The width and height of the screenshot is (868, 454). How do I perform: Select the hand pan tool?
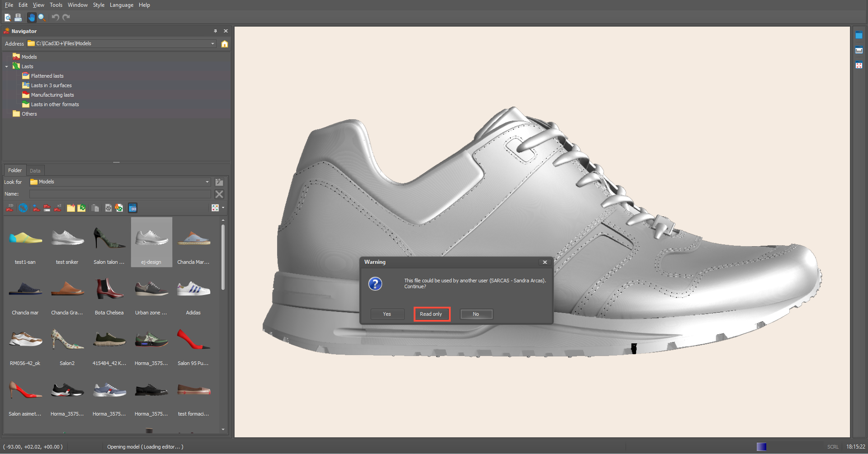pyautogui.click(x=31, y=18)
